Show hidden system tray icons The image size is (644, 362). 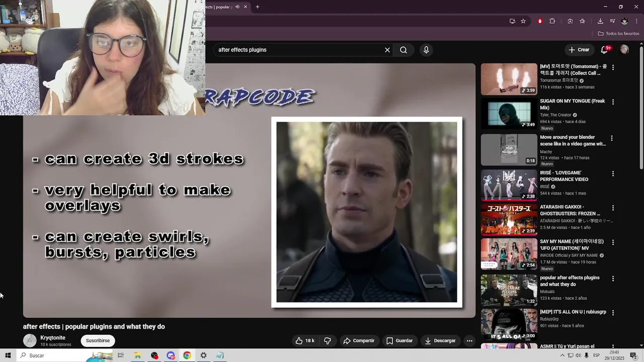[562, 355]
